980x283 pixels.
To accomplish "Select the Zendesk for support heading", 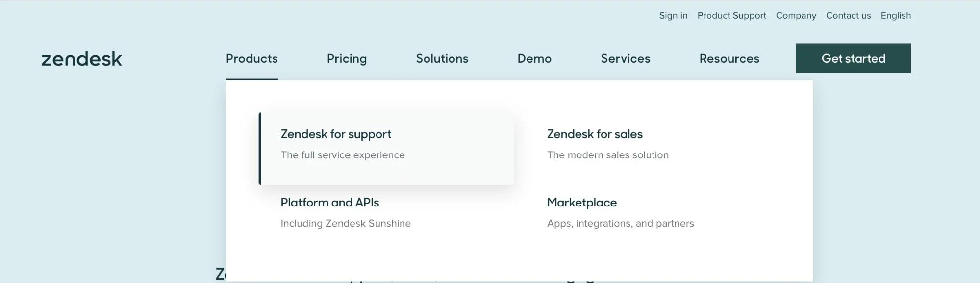I will click(x=336, y=134).
